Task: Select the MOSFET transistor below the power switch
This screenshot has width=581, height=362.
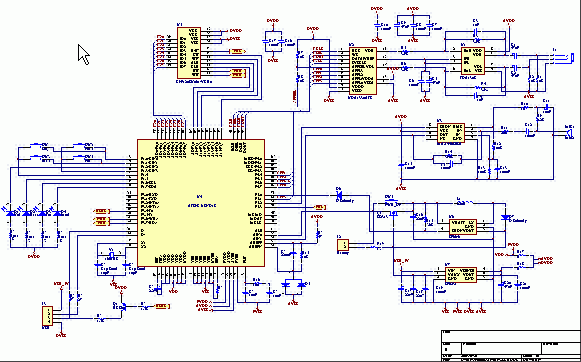Action: point(393,213)
